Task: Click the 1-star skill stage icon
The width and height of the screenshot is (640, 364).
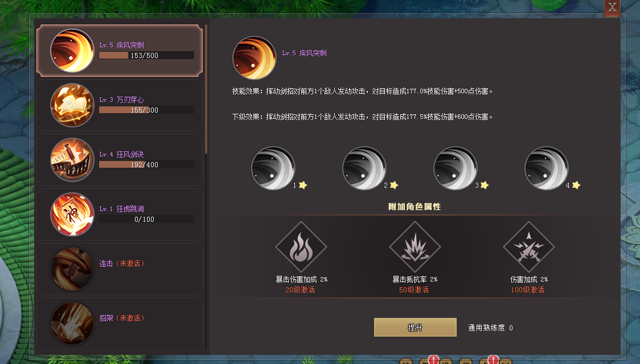Action: (273, 168)
